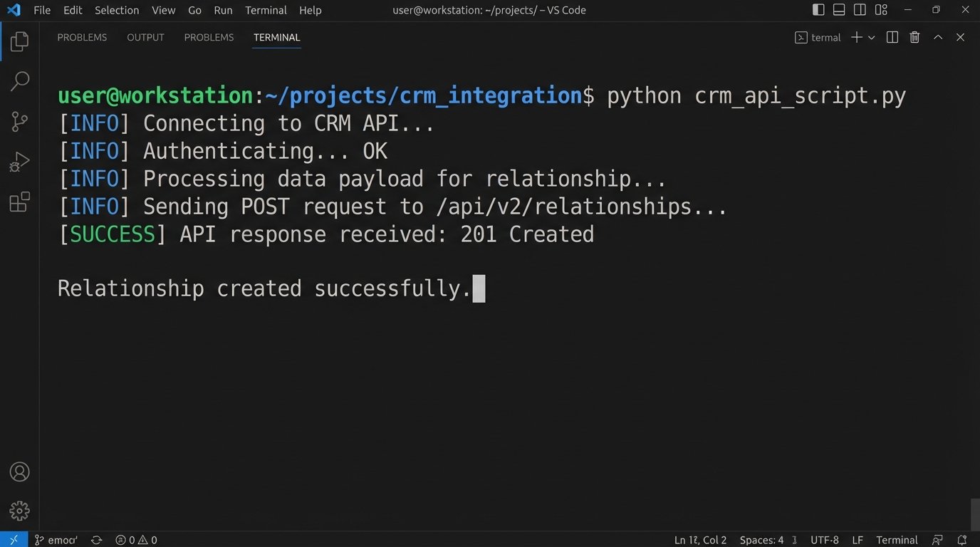Open the Terminal menu
Screen dimensions: 980x547
click(x=266, y=10)
